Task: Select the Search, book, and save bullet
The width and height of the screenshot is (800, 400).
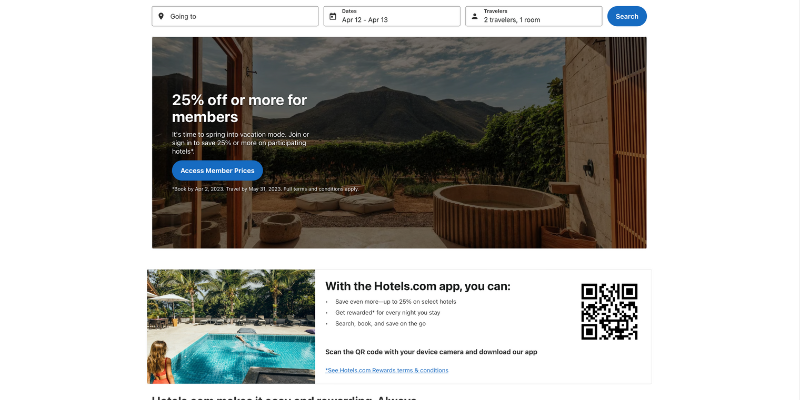Action: pos(380,323)
